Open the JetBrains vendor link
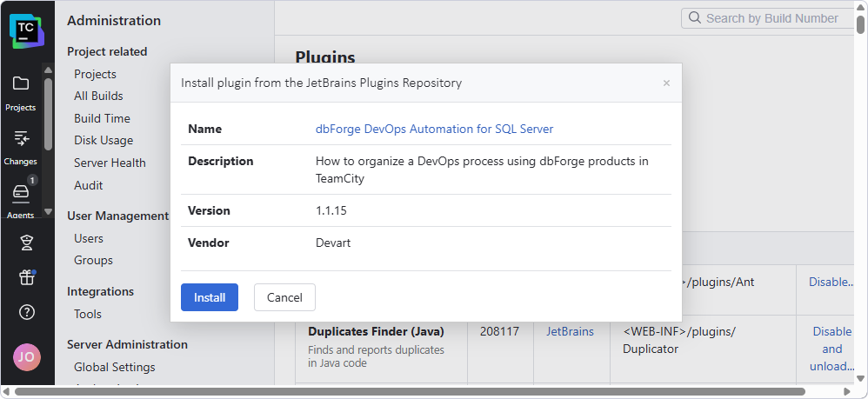Image resolution: width=868 pixels, height=399 pixels. point(570,331)
